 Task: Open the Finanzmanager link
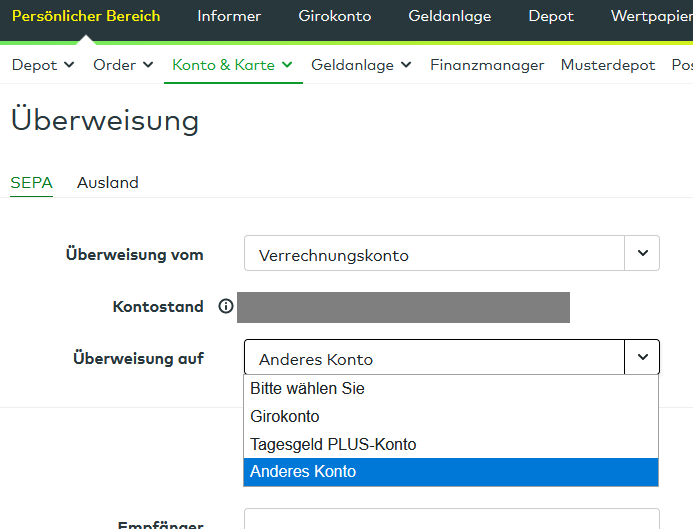tap(487, 65)
